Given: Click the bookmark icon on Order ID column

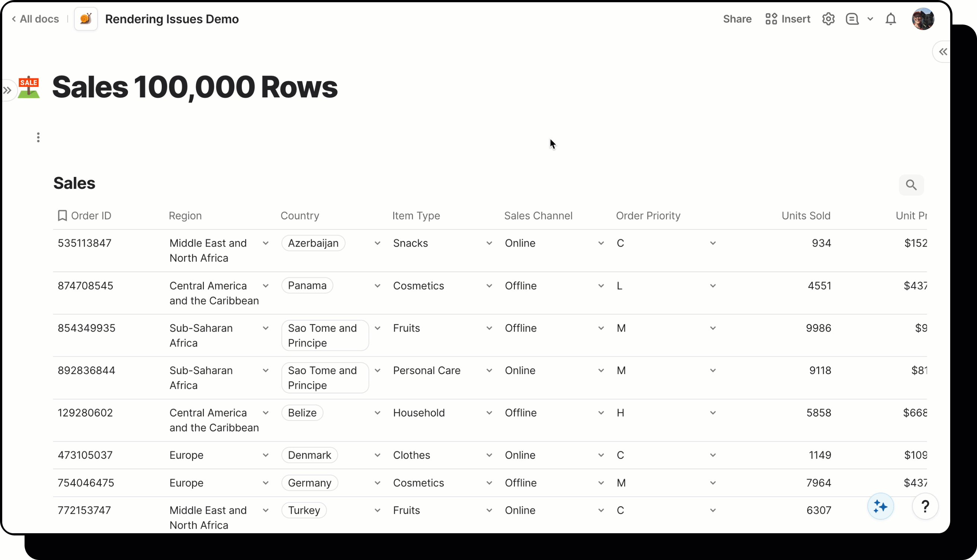Looking at the screenshot, I should point(62,215).
